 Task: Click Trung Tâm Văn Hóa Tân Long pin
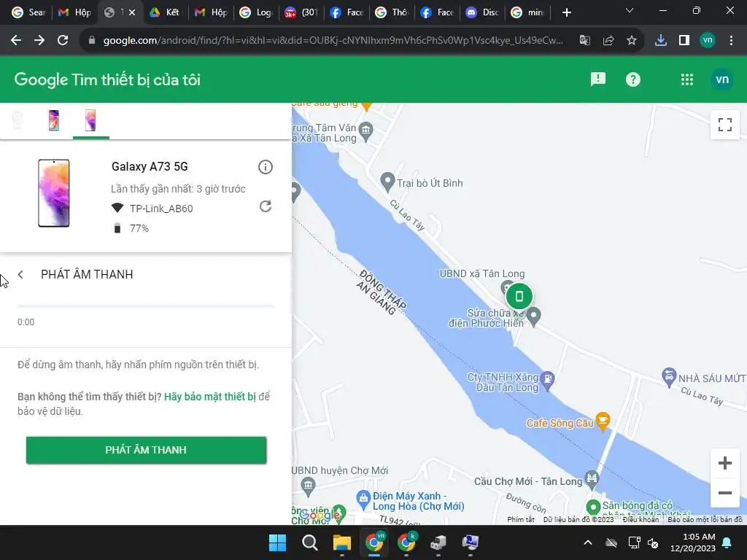366,130
